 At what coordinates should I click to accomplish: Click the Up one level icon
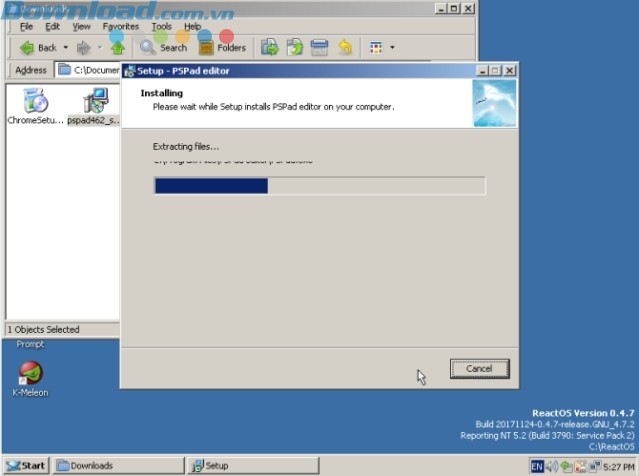click(117, 47)
